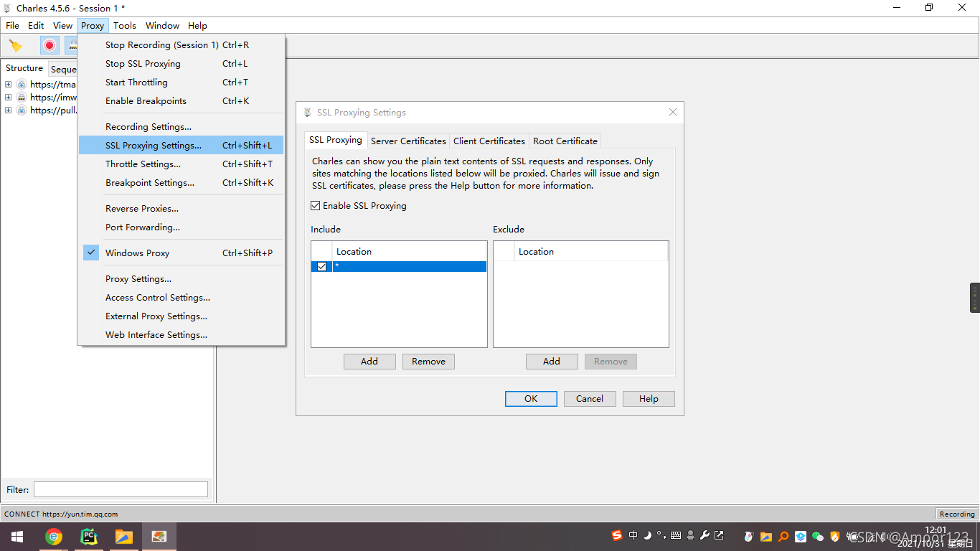The height and width of the screenshot is (551, 980).
Task: Open the Tools menu
Action: (x=125, y=25)
